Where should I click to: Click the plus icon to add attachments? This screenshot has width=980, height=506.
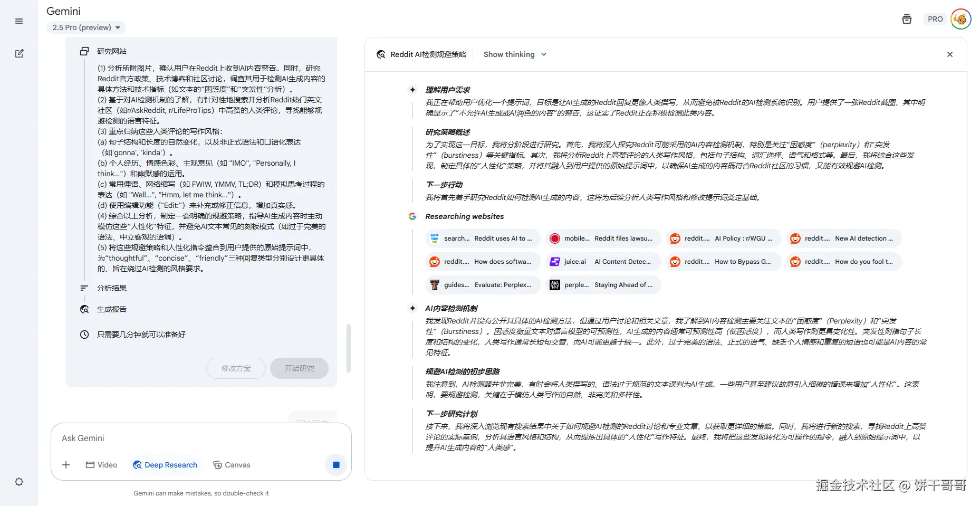66,465
